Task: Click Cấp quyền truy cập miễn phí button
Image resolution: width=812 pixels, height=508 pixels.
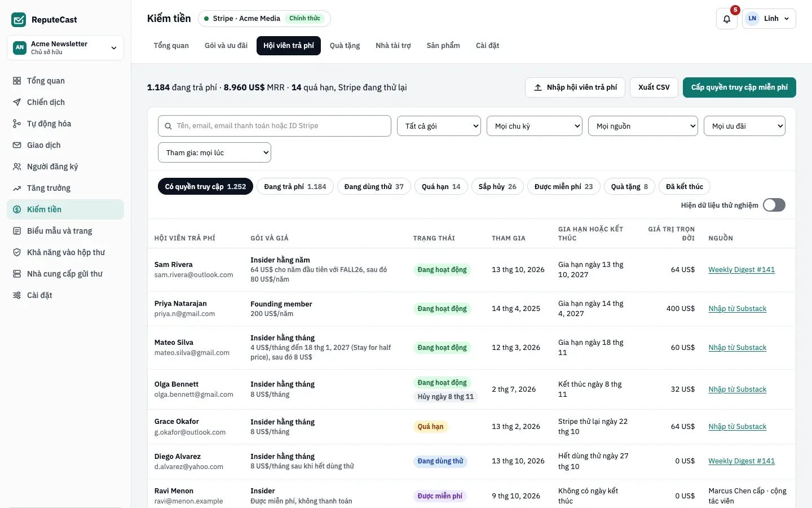Action: 739,87
